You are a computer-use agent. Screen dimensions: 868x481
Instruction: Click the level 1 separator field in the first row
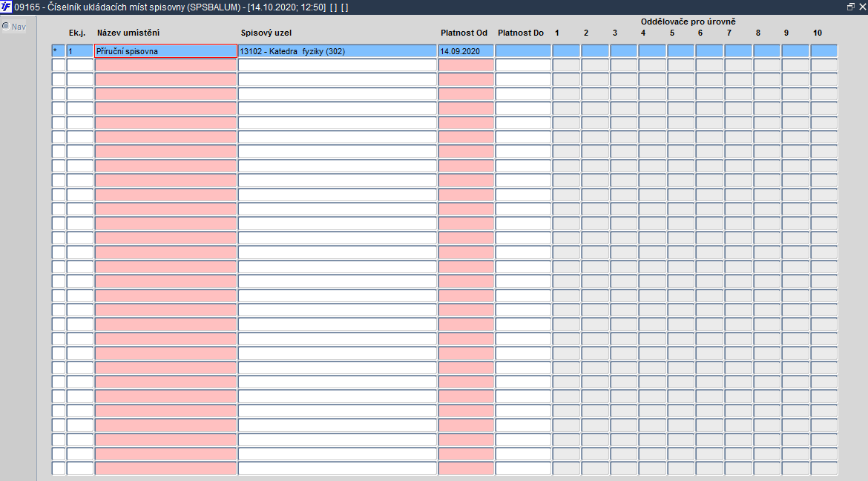(566, 51)
